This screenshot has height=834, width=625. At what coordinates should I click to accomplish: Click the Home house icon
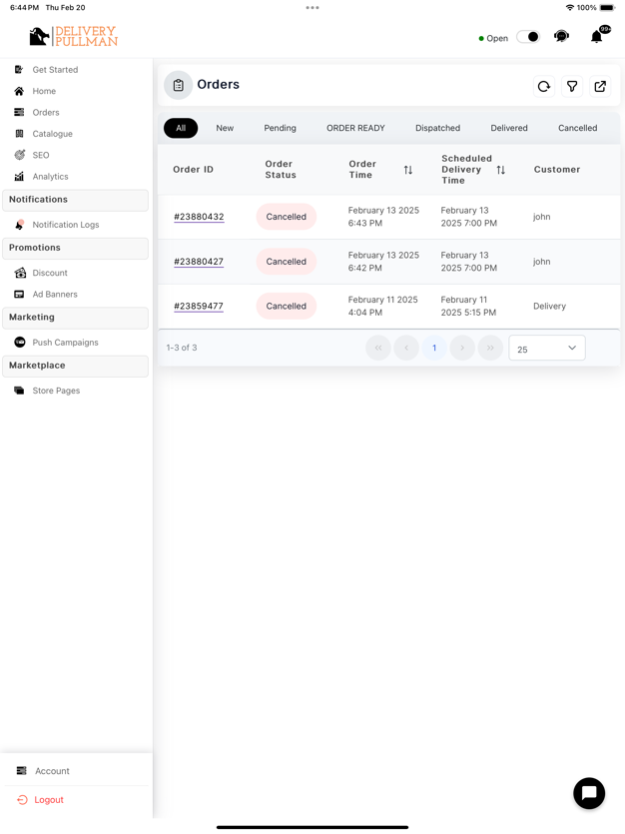(x=19, y=91)
